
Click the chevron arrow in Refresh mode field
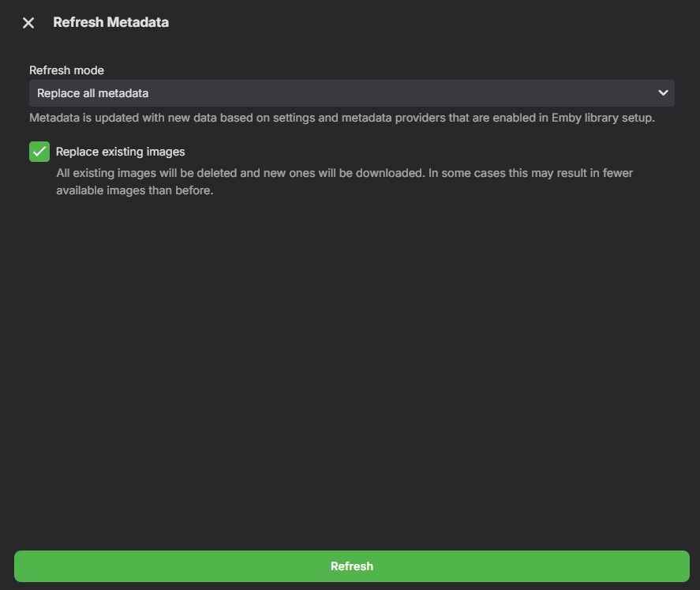pos(663,93)
